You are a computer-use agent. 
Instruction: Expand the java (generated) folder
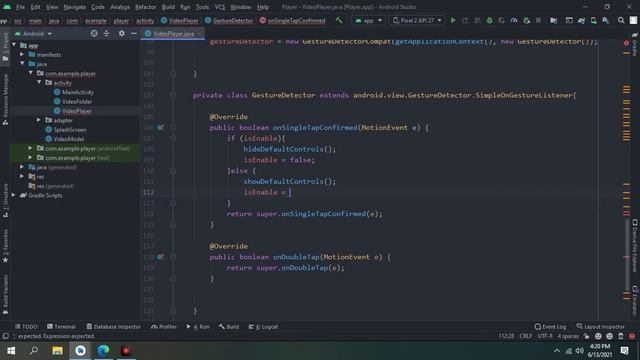point(22,167)
